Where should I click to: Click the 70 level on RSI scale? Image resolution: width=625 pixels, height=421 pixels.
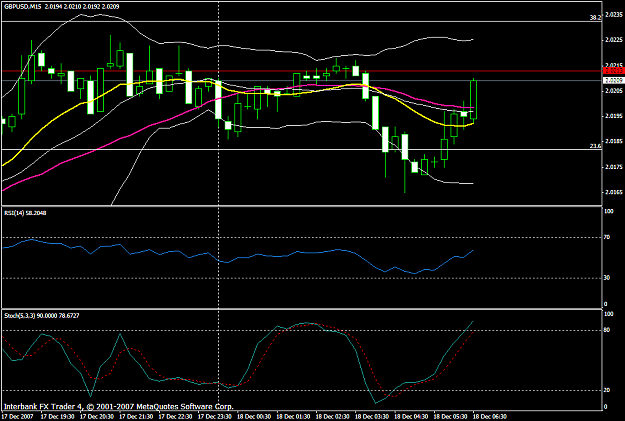click(x=607, y=237)
